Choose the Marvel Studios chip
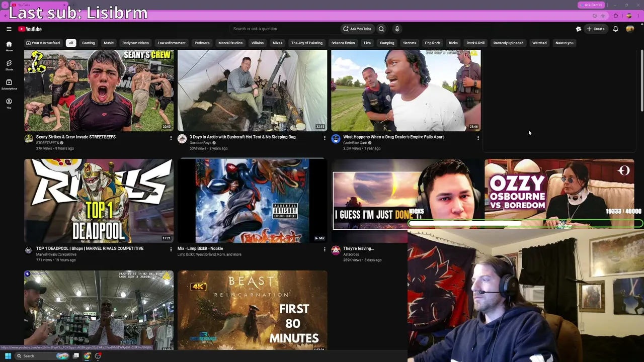This screenshot has width=644, height=362. pos(230,43)
